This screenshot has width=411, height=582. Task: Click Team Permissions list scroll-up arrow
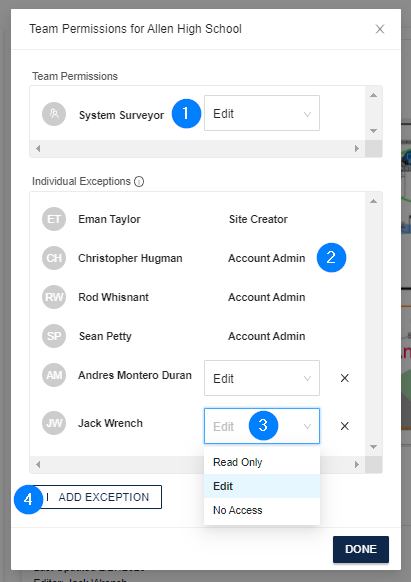[x=374, y=95]
